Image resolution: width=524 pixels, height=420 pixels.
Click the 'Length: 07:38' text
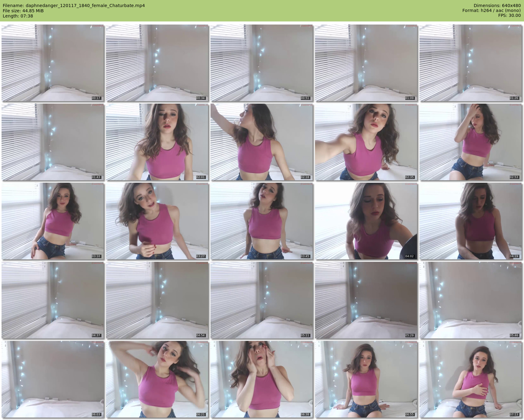click(18, 16)
